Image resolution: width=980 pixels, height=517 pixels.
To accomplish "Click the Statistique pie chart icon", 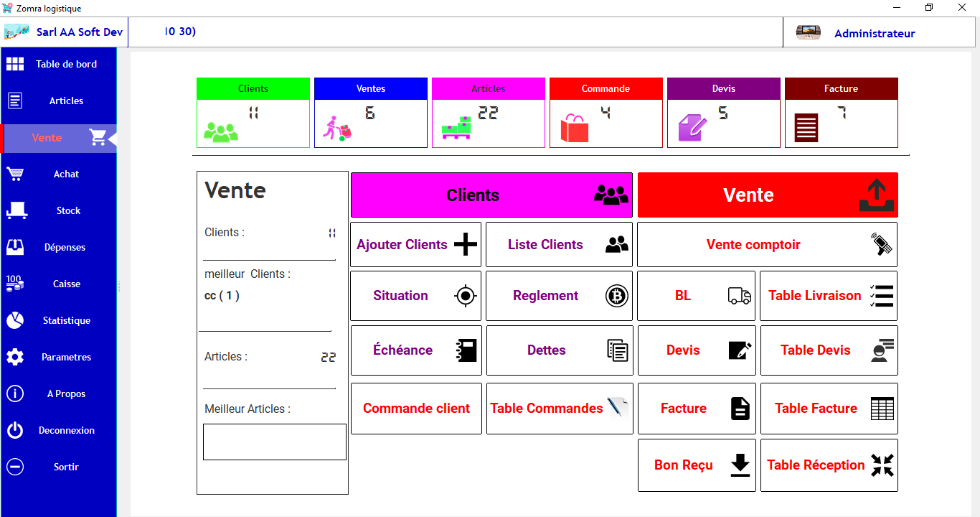I will coord(15,320).
